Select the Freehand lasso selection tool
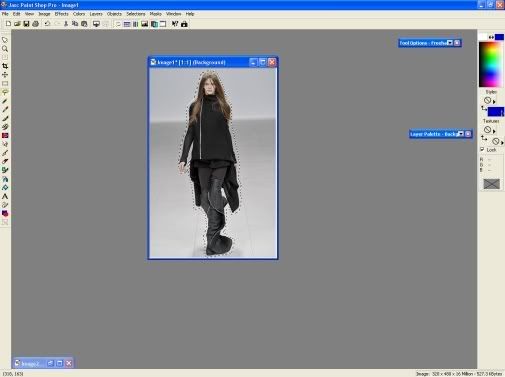The image size is (505, 377). point(5,92)
